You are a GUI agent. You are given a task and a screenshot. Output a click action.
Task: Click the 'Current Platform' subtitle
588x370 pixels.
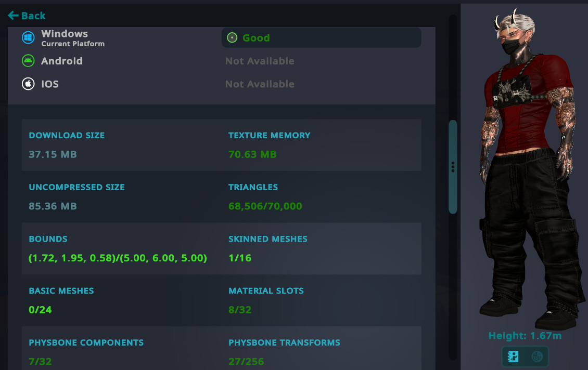coord(73,44)
